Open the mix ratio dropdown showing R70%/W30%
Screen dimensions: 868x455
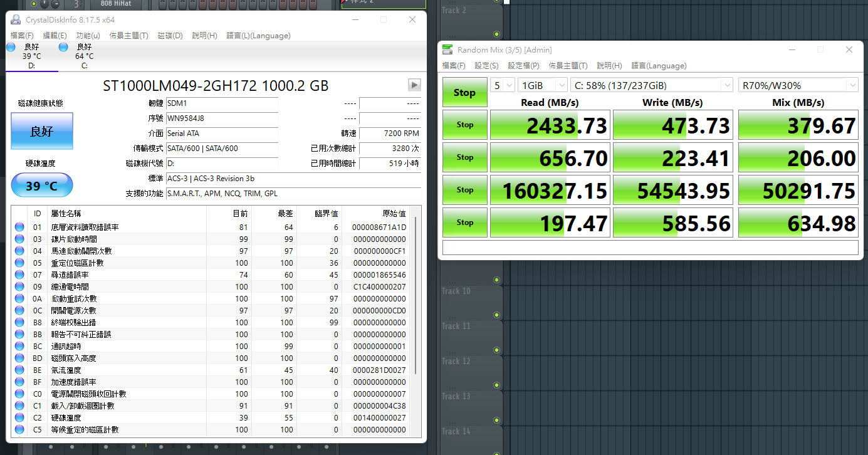[798, 85]
